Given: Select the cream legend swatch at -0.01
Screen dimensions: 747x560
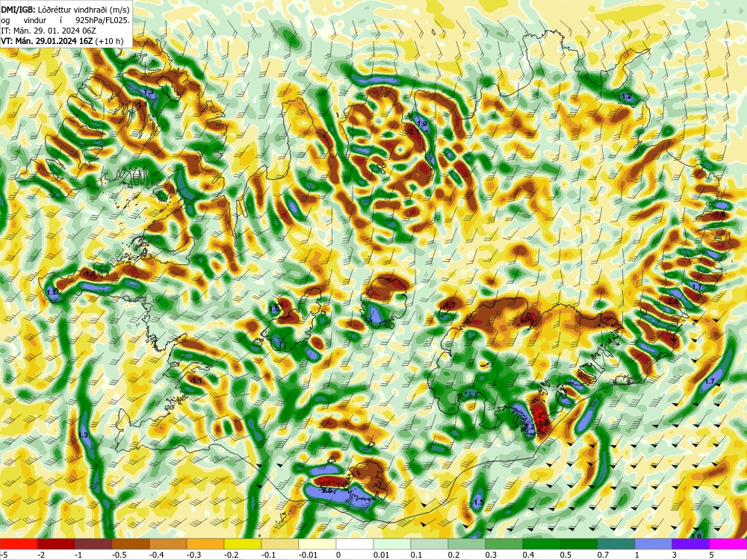Looking at the screenshot, I should point(317,544).
